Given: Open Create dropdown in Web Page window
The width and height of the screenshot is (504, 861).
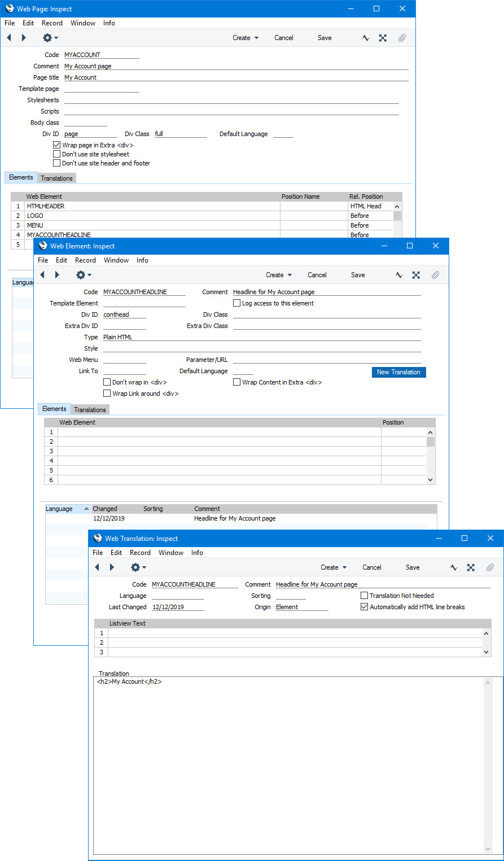Looking at the screenshot, I should pyautogui.click(x=246, y=38).
